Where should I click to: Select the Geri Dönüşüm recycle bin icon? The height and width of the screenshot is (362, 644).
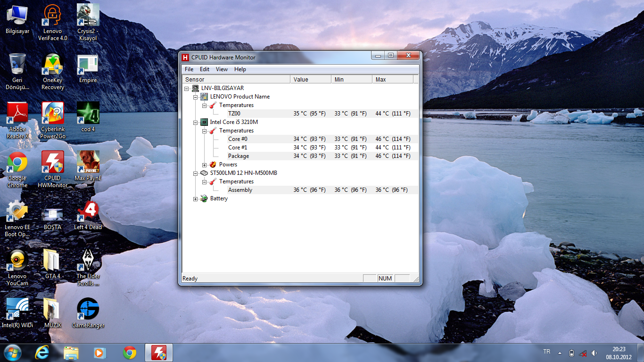point(17,72)
